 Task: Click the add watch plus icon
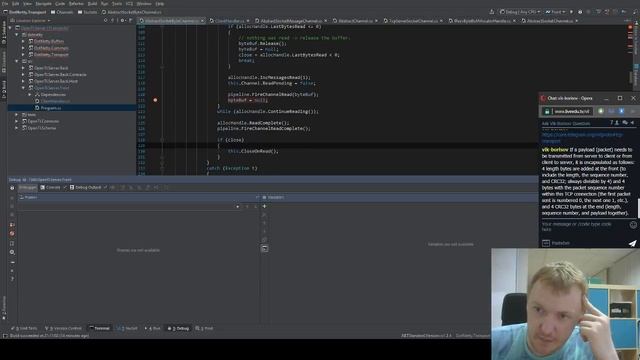click(x=264, y=206)
